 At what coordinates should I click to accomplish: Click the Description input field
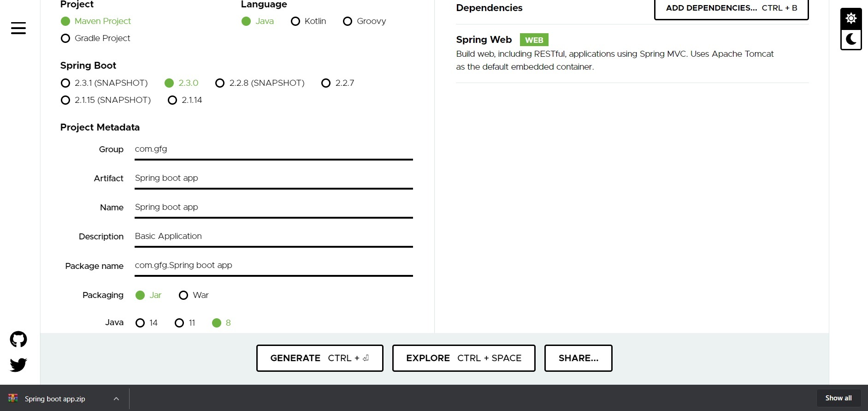(x=274, y=237)
